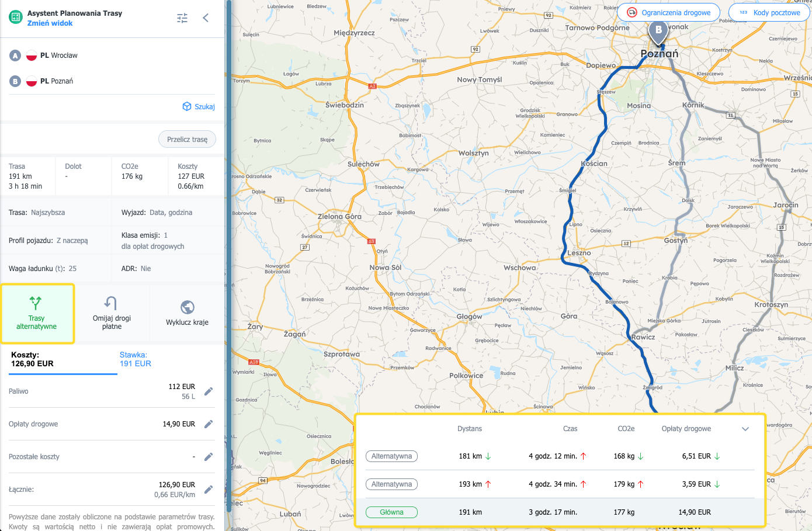Edit the Paliwo fuel cost
This screenshot has height=531, width=812.
(209, 391)
